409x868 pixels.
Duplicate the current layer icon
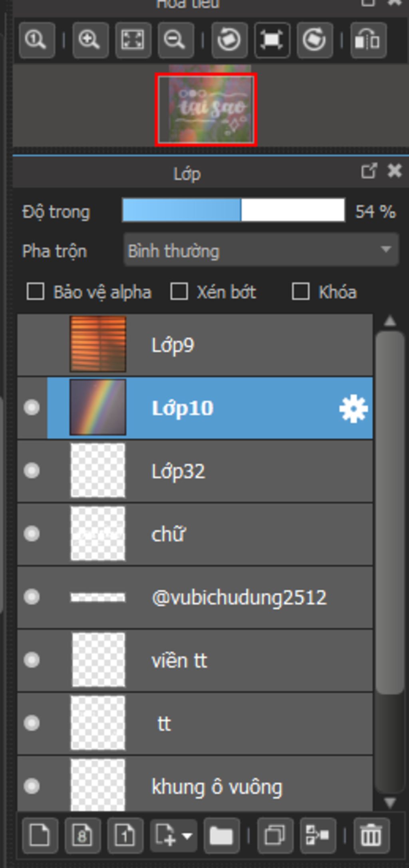275,835
